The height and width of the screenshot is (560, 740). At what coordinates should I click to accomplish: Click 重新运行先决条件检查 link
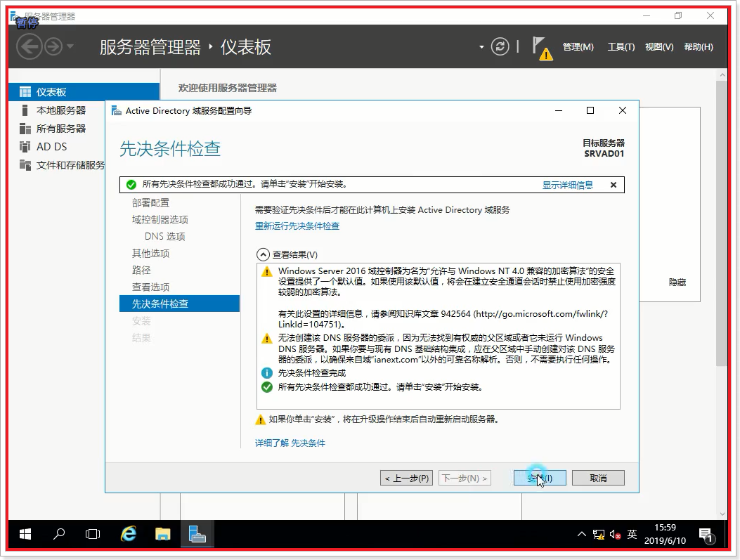[297, 226]
